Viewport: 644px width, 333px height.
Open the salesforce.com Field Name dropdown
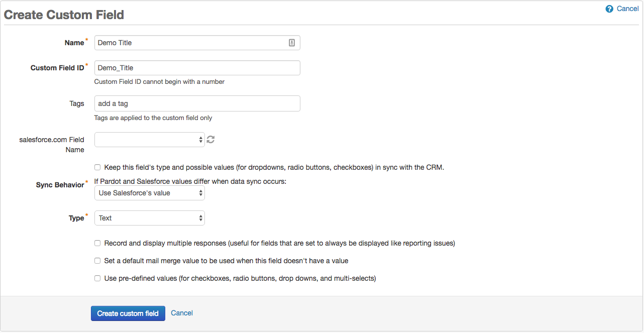click(150, 140)
